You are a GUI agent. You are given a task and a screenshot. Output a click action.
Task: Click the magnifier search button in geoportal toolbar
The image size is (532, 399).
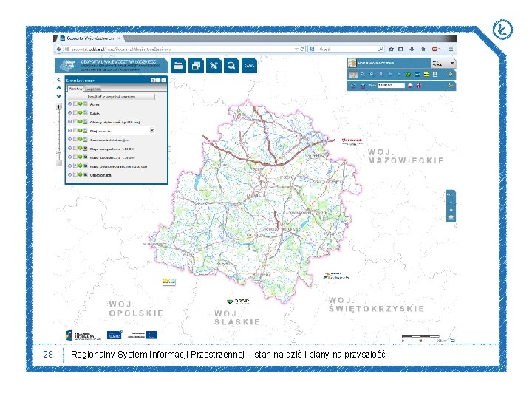(231, 66)
